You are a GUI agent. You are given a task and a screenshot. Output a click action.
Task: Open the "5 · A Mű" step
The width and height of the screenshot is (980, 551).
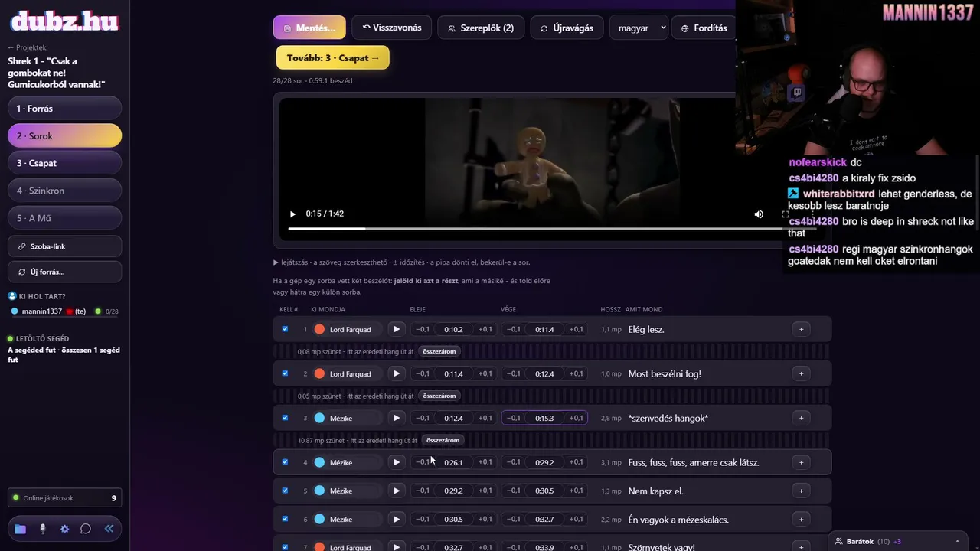(x=64, y=218)
